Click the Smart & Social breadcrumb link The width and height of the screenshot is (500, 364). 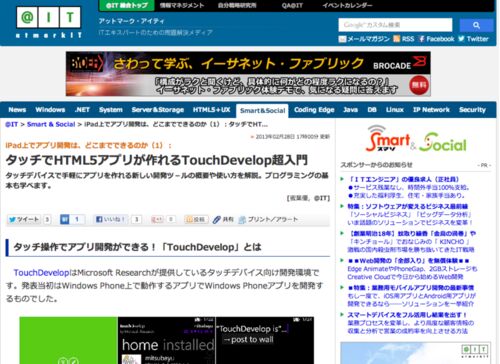(51, 124)
